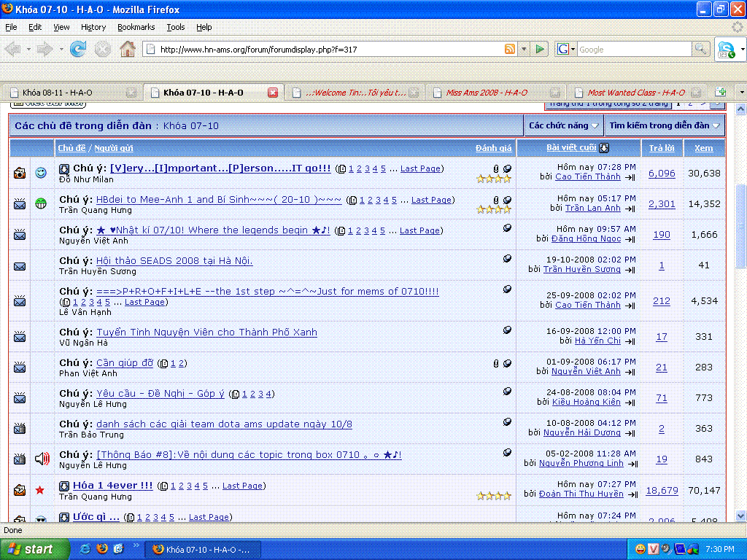Open new tab with plus icon
Image resolution: width=747 pixels, height=560 pixels.
click(721, 92)
